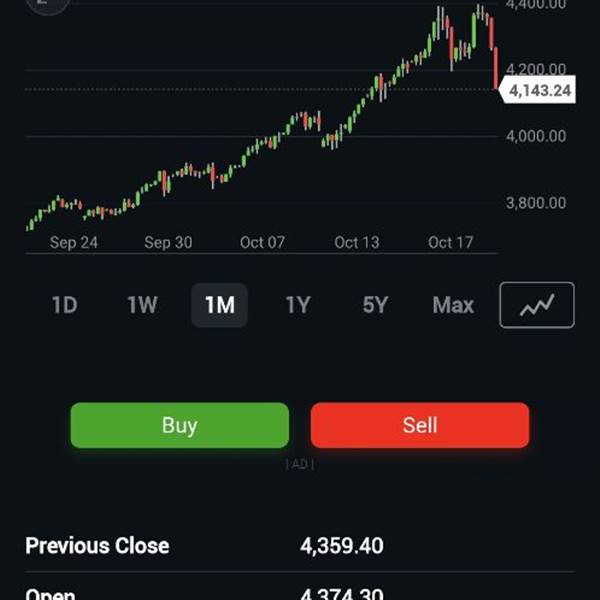
Task: Tap the small AD label
Action: click(300, 464)
